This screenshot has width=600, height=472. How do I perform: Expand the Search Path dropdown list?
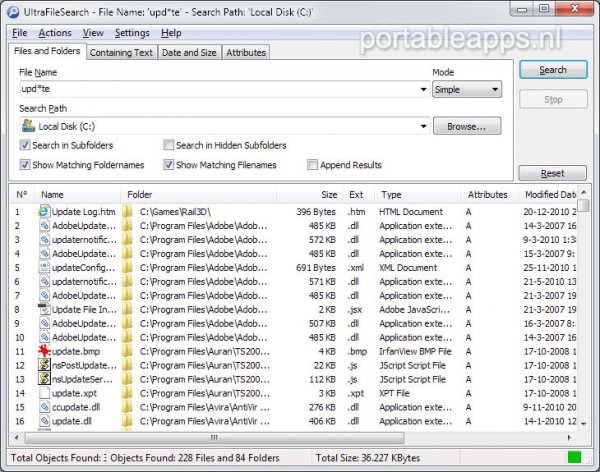click(x=423, y=127)
